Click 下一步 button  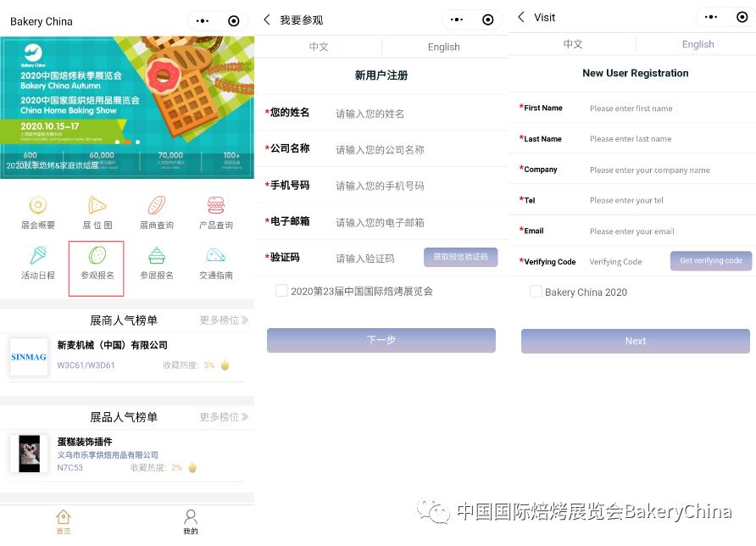381,340
